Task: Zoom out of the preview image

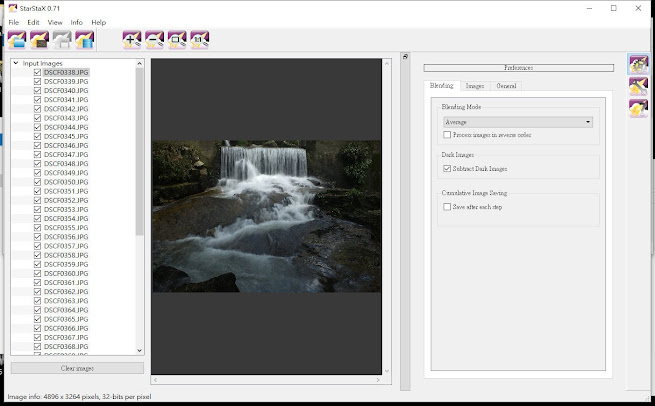Action: pos(155,40)
